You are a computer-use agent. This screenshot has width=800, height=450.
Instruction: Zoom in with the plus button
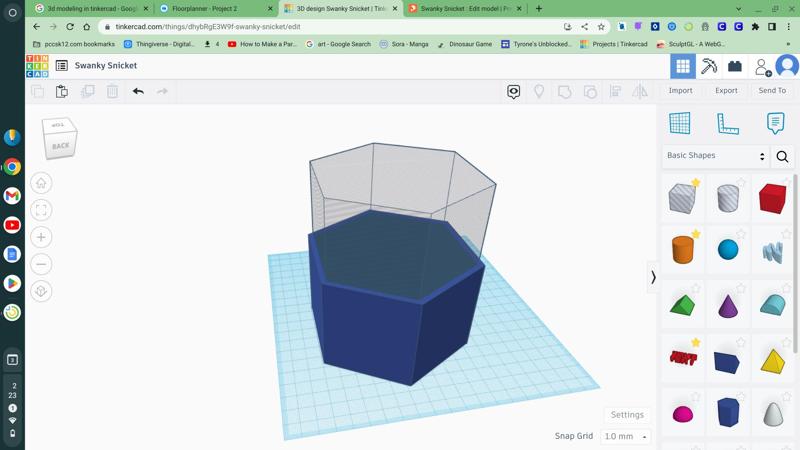[x=41, y=237]
